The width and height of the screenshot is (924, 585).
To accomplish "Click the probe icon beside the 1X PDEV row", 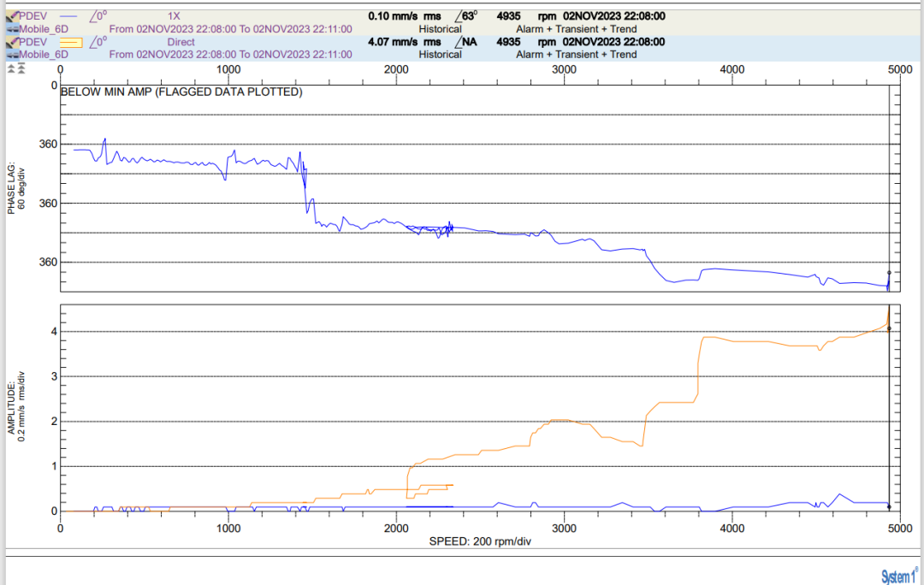I will coord(12,16).
